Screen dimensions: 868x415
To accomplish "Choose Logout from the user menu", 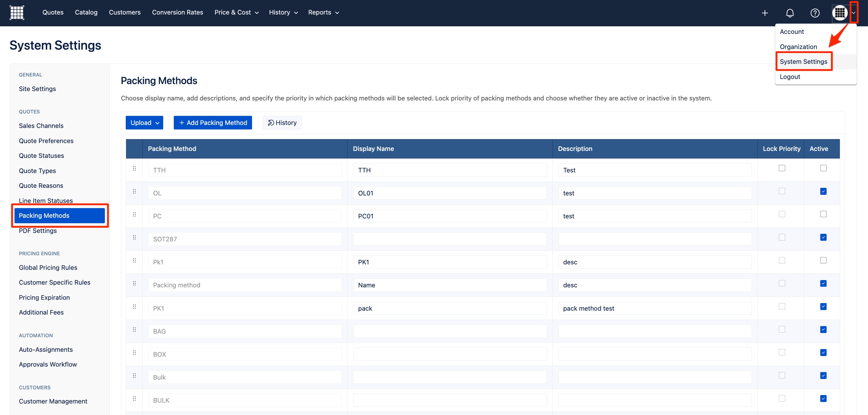I will tap(790, 77).
